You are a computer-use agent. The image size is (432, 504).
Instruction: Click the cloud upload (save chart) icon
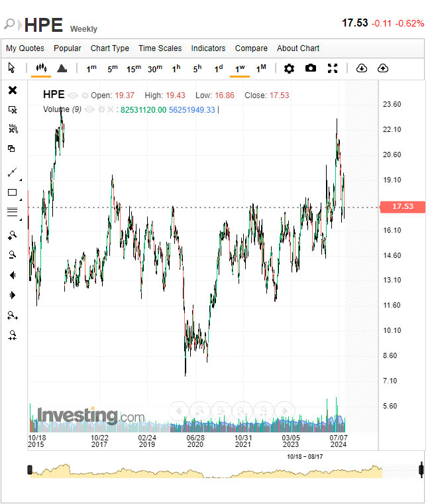pos(383,68)
